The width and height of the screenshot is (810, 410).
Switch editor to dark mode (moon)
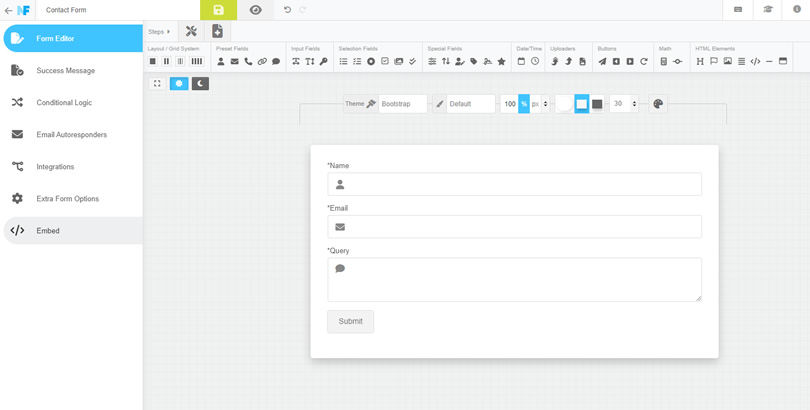coord(200,84)
